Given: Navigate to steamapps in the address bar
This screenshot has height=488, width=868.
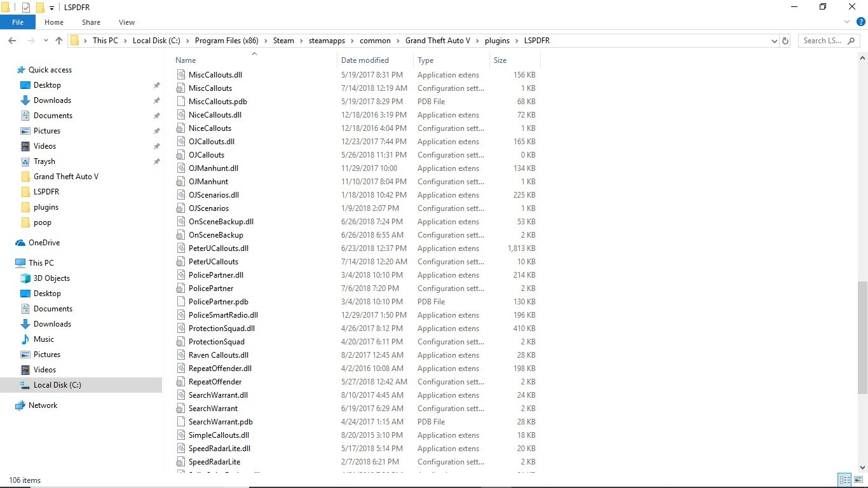Looking at the screenshot, I should click(x=327, y=41).
